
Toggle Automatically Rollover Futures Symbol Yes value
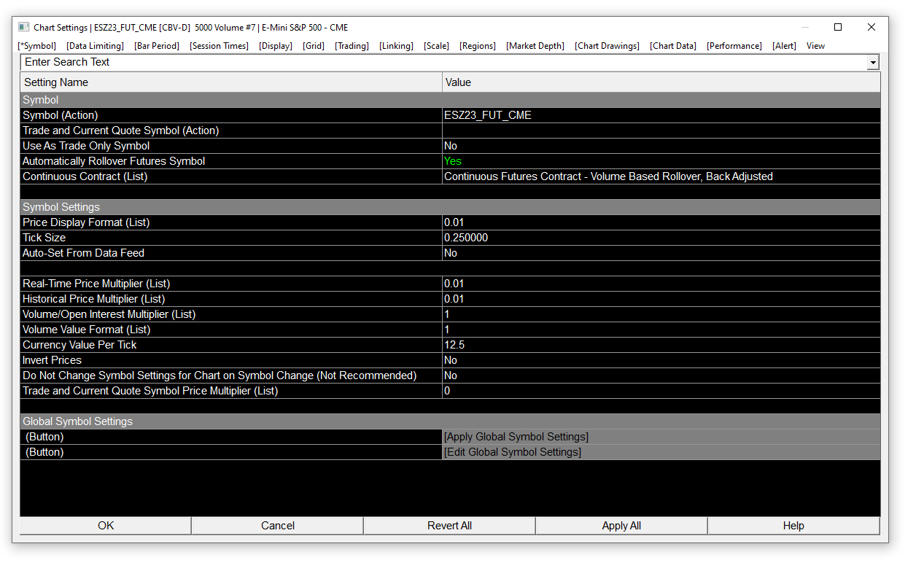pyautogui.click(x=661, y=161)
